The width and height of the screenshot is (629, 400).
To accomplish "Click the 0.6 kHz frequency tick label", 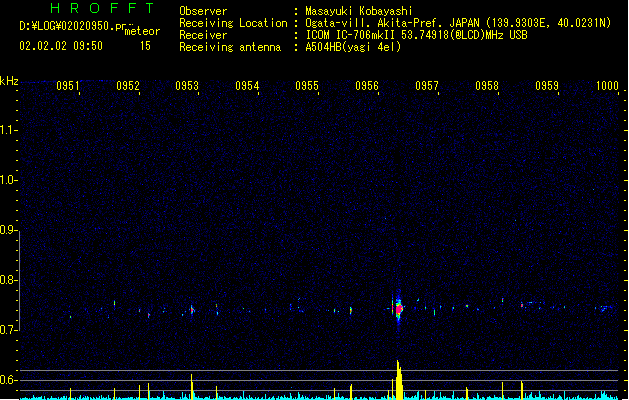I will (x=8, y=380).
